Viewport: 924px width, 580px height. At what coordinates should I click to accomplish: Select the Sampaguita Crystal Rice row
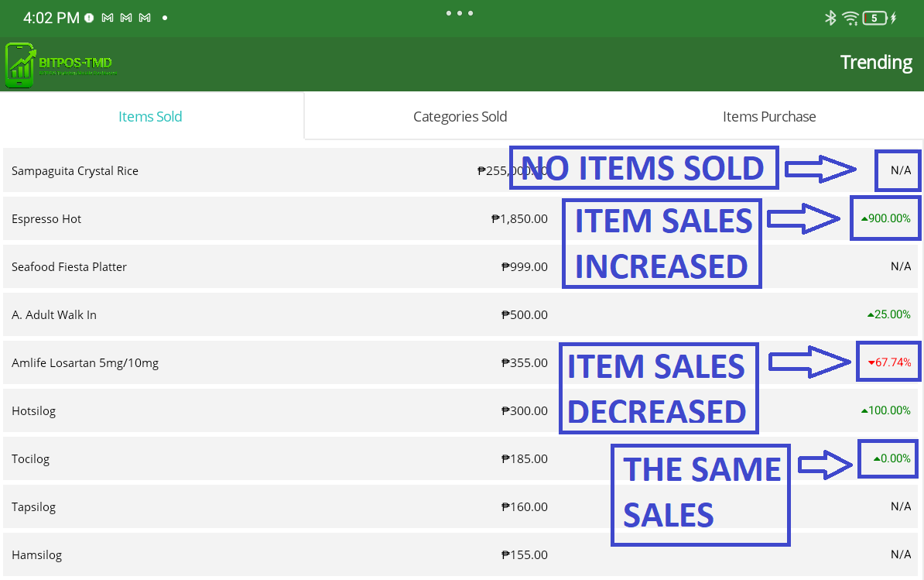[x=75, y=171]
